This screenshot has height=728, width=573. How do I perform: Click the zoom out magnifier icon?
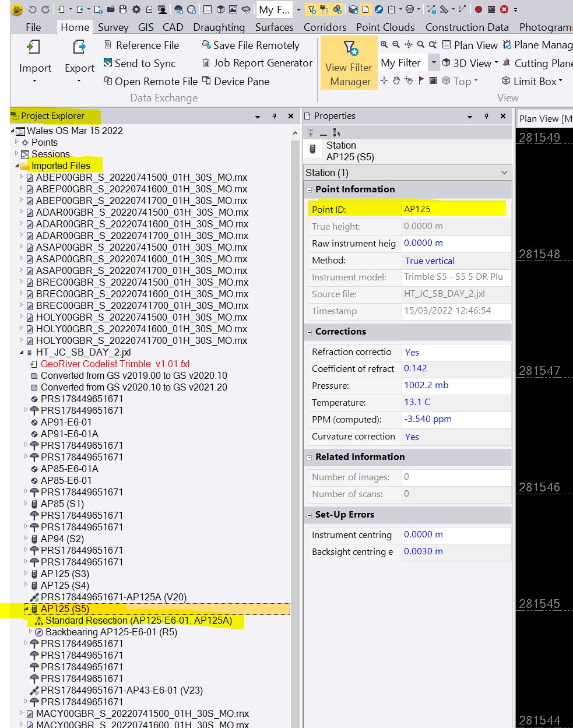[396, 44]
